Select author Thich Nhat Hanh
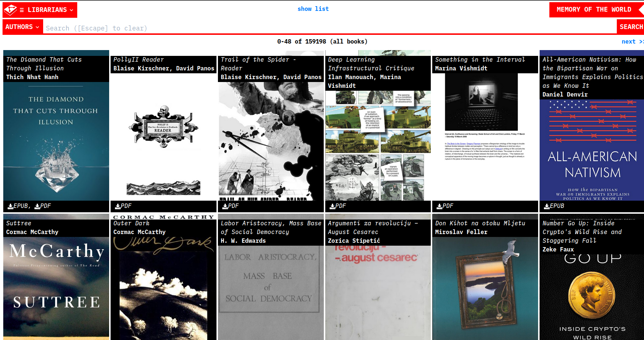Viewport: 644px width, 340px height. 32,77
